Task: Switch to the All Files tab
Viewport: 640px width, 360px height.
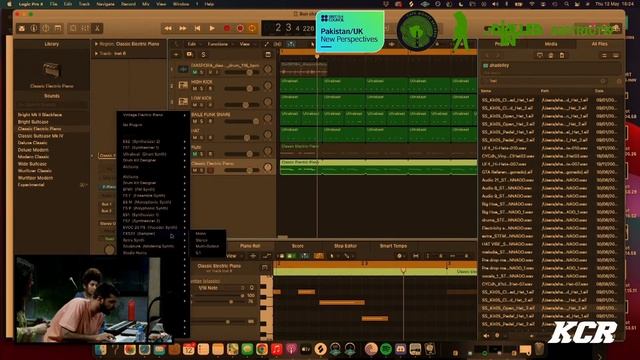Action: tap(599, 44)
